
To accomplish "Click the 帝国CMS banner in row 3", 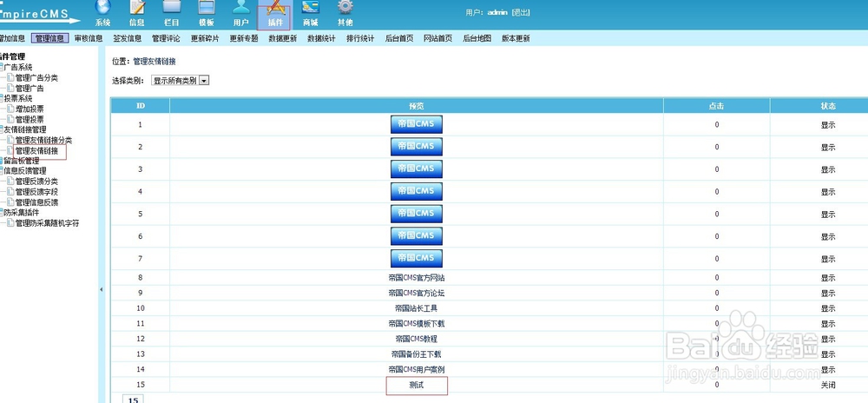I will (417, 168).
